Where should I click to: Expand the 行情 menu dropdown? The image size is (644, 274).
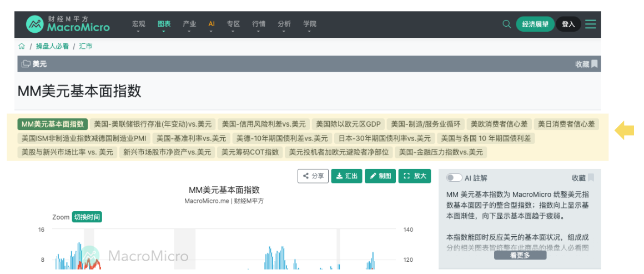[x=259, y=26]
